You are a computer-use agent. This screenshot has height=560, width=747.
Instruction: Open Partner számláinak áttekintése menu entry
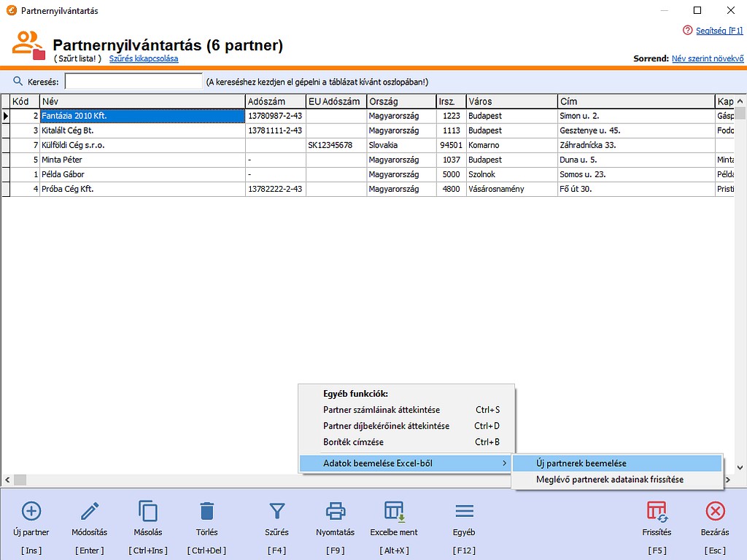[x=382, y=410]
